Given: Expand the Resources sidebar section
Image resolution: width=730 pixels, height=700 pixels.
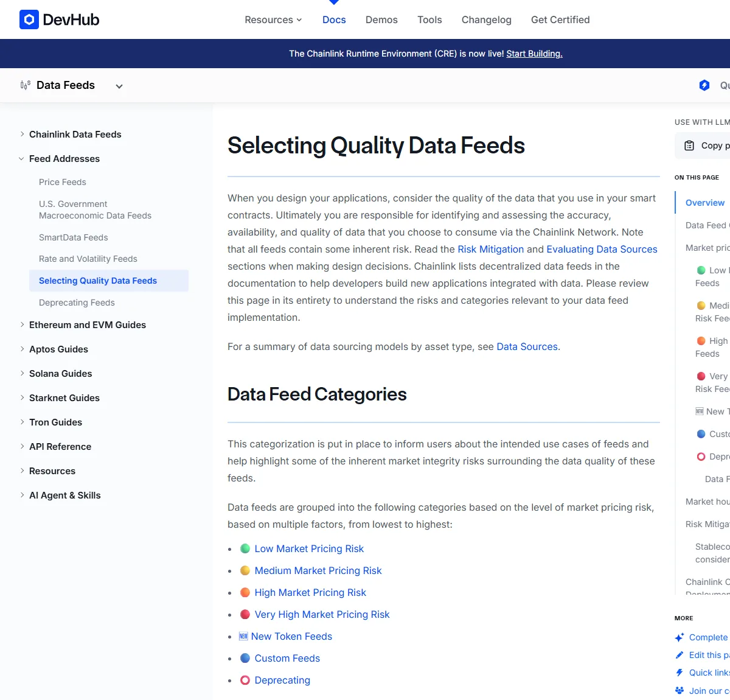Looking at the screenshot, I should (23, 471).
